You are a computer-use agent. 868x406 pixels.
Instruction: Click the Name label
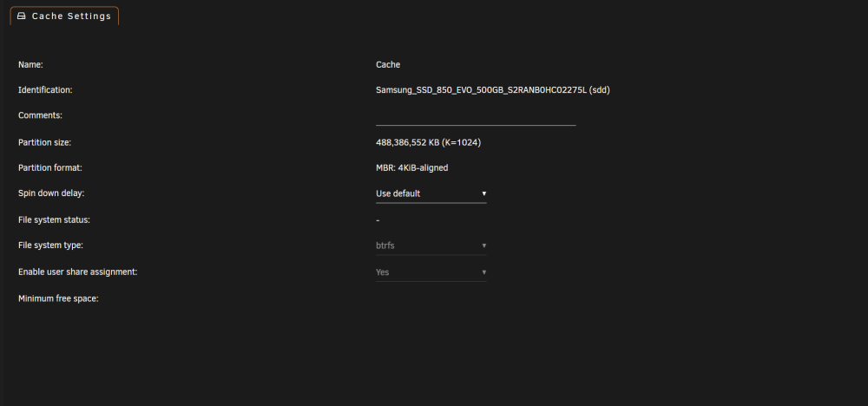30,65
